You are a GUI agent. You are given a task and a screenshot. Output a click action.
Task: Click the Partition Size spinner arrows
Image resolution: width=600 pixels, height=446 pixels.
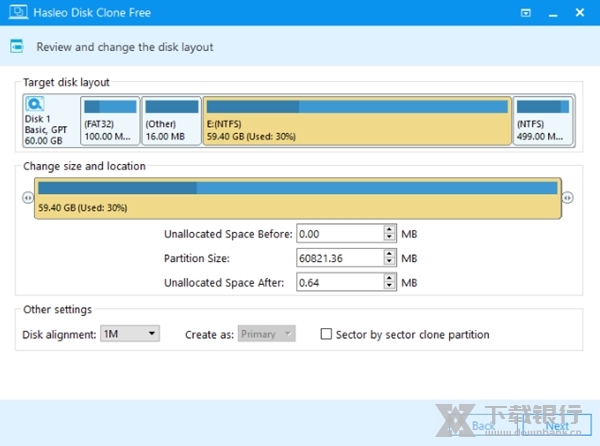pos(389,258)
